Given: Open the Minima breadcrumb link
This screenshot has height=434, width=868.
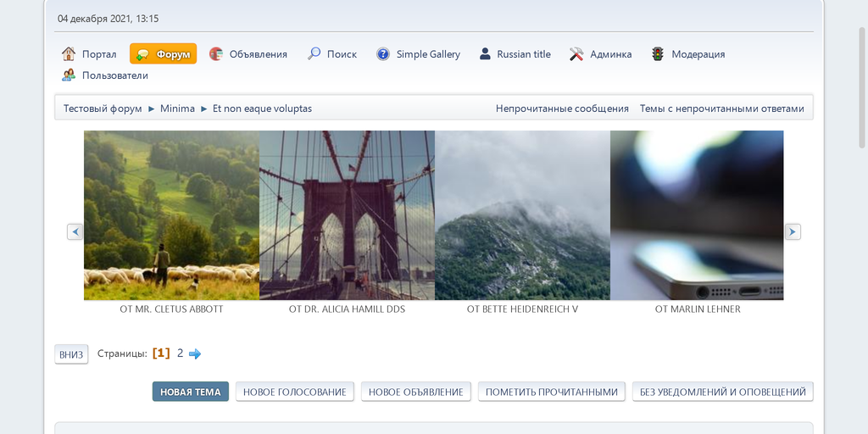Looking at the screenshot, I should point(177,108).
